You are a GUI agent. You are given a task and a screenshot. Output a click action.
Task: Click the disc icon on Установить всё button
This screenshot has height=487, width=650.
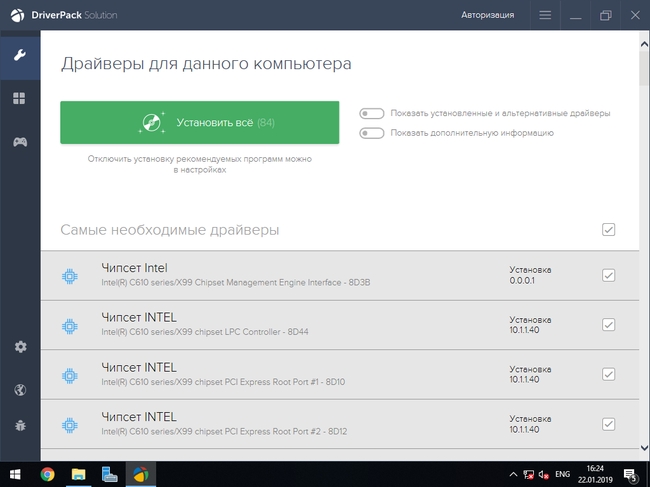(x=152, y=123)
